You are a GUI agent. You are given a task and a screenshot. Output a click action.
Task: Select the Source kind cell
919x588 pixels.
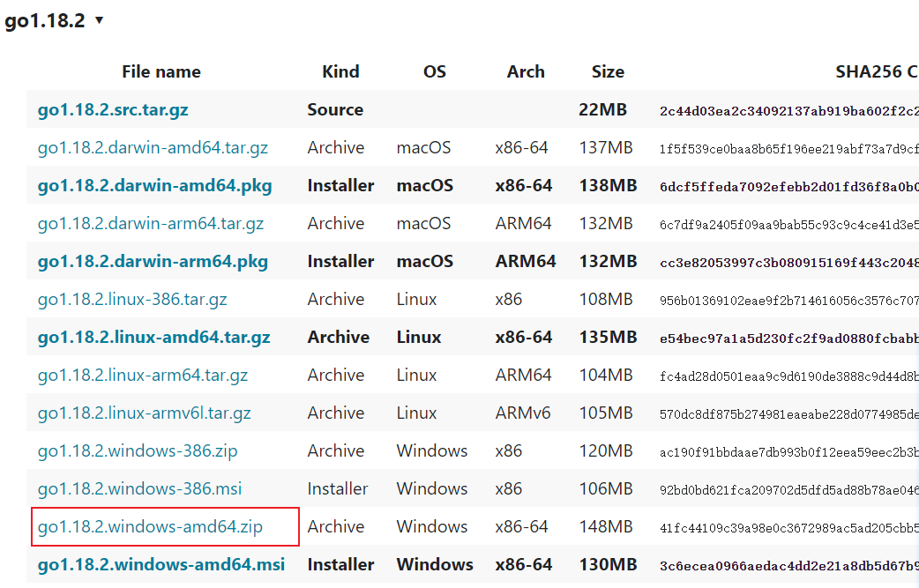(335, 109)
